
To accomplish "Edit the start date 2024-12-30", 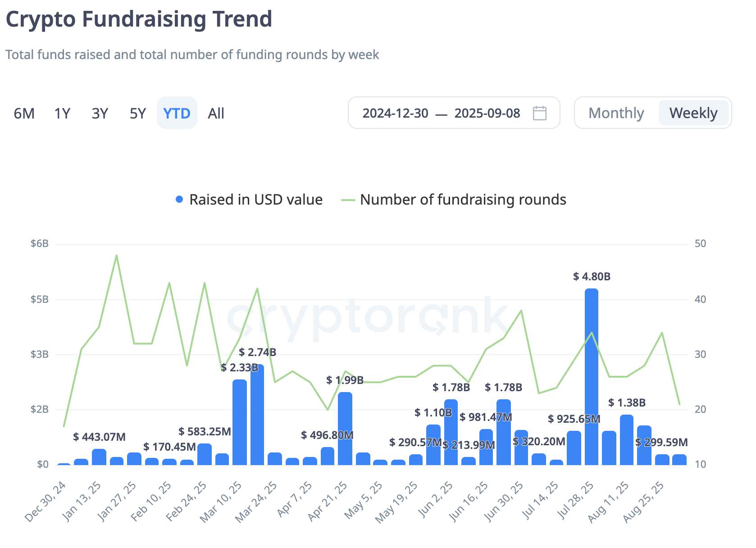I will click(395, 113).
